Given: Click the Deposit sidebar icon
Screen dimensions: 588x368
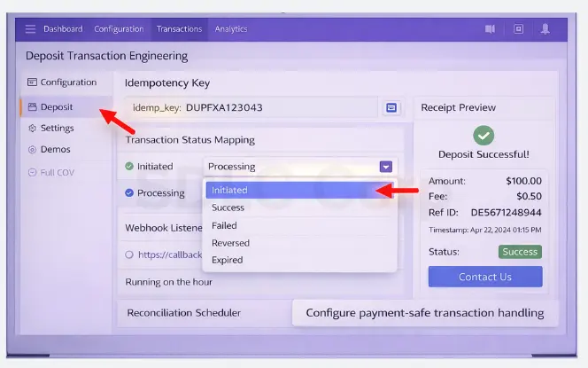Looking at the screenshot, I should click(32, 107).
